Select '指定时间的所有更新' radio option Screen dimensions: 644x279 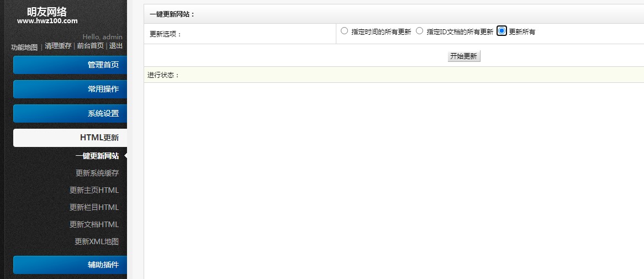(344, 31)
